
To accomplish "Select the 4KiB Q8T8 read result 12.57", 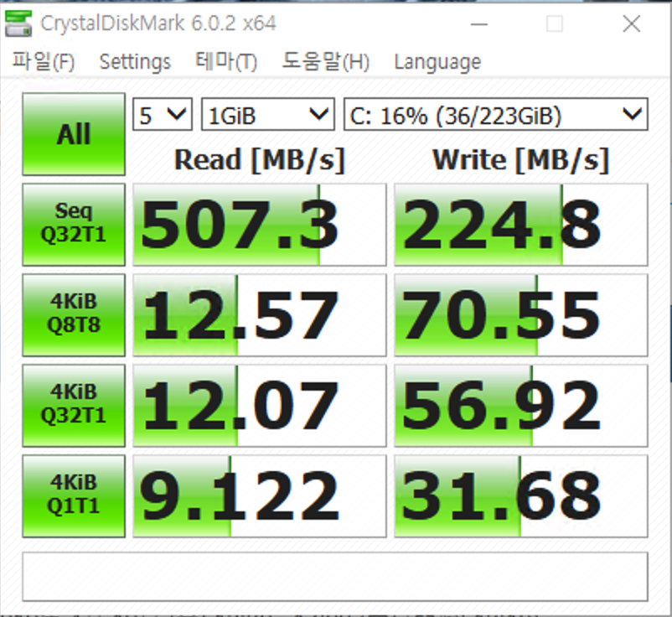I will 260,315.
